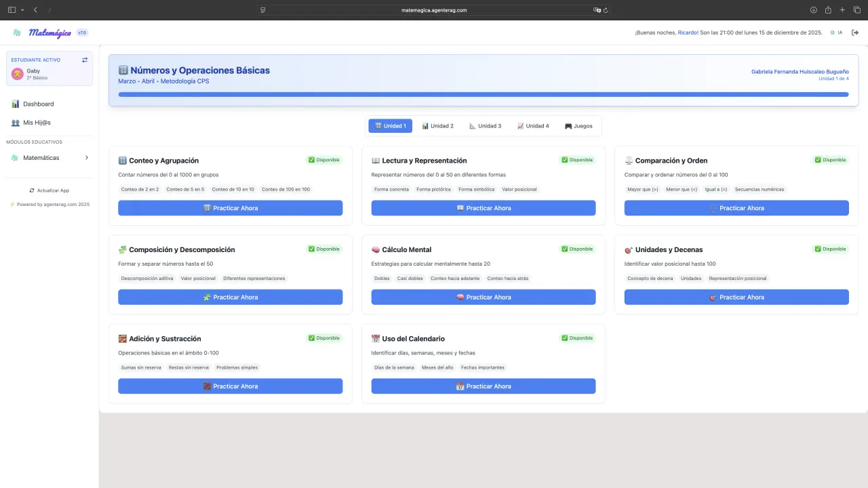Open the tab groups dropdown arrow in Safari
Image resolution: width=868 pixels, height=488 pixels.
(x=22, y=10)
